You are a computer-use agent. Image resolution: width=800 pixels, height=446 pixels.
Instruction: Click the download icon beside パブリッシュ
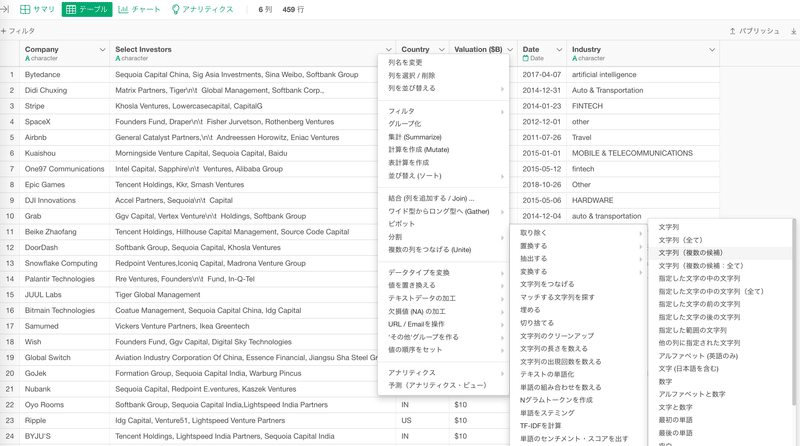click(x=794, y=31)
